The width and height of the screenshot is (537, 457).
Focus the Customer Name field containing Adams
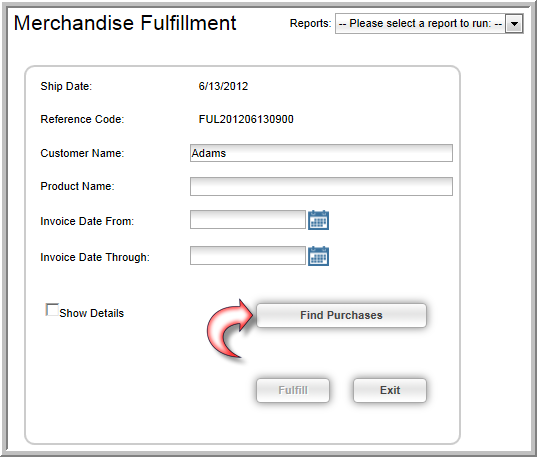click(x=321, y=153)
